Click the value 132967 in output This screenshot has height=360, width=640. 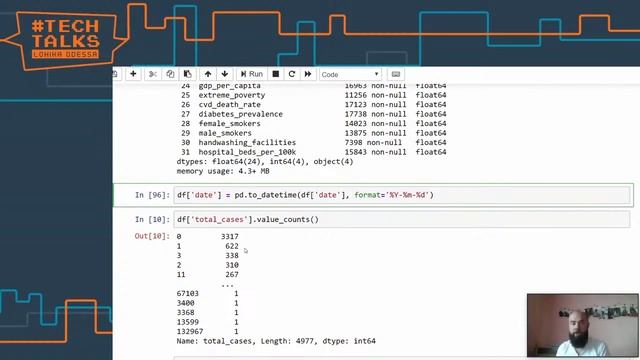point(190,331)
